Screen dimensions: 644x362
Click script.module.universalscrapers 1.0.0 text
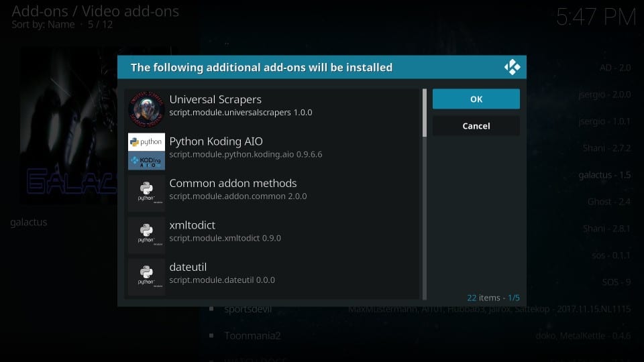241,113
